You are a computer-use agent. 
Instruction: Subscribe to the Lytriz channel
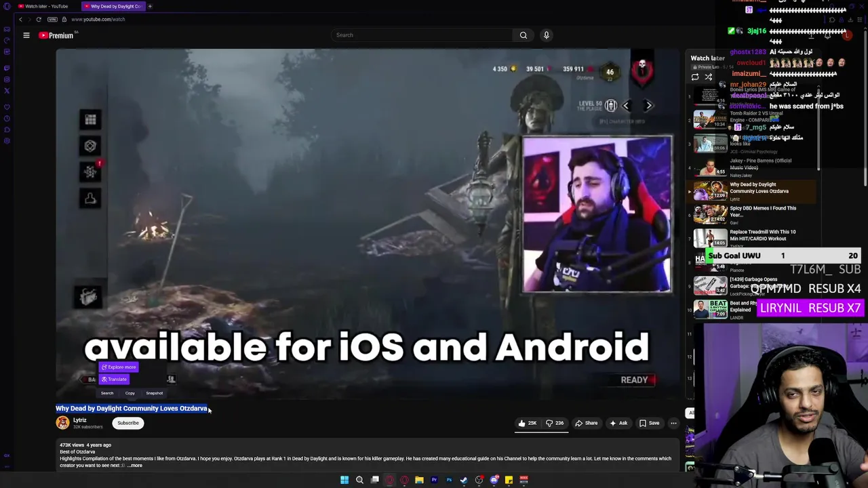point(127,423)
